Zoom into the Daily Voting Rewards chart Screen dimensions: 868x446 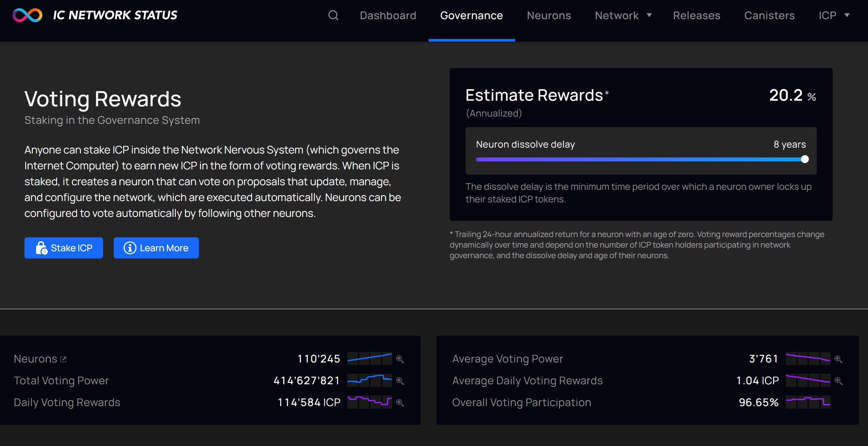(400, 402)
